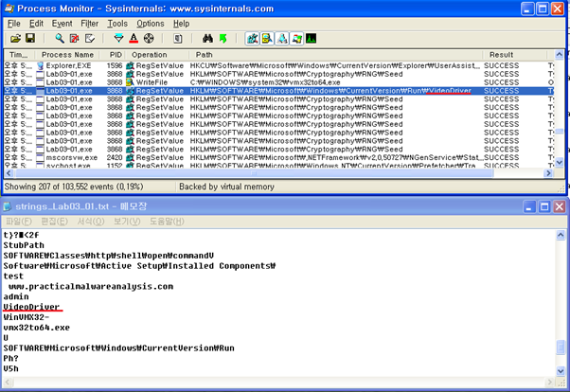The width and height of the screenshot is (570, 392).
Task: Toggle the Autoscroll toolbar icon
Action: point(75,38)
